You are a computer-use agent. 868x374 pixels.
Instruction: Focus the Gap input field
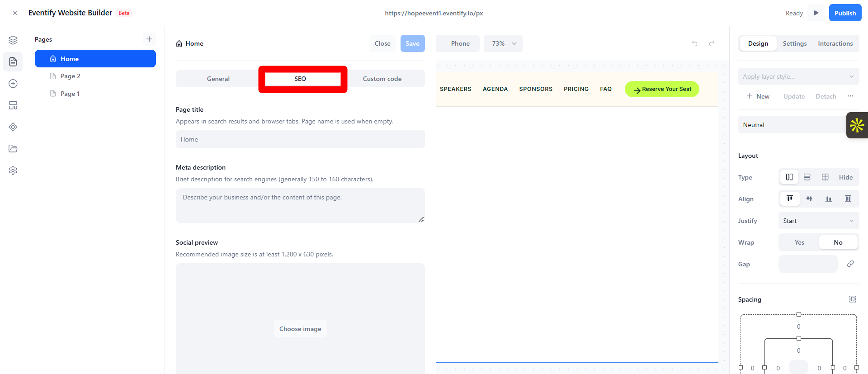tap(808, 264)
